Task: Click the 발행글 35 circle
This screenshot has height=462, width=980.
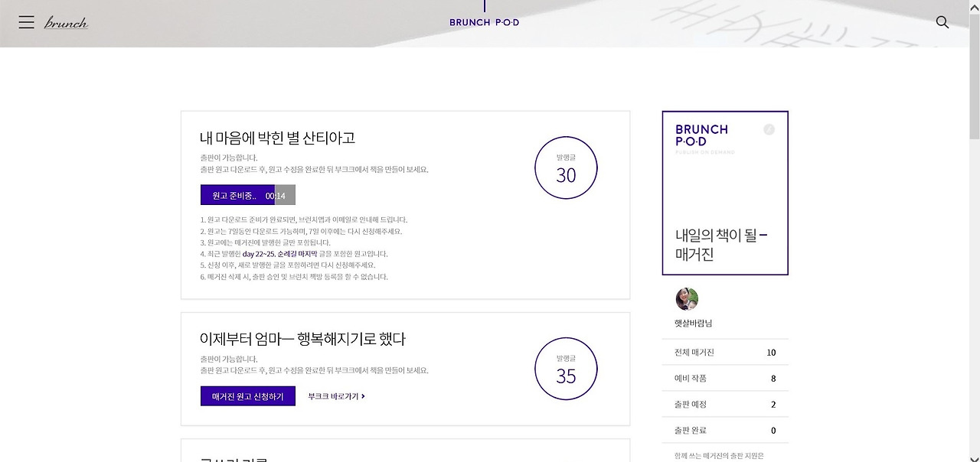Action: tap(566, 369)
